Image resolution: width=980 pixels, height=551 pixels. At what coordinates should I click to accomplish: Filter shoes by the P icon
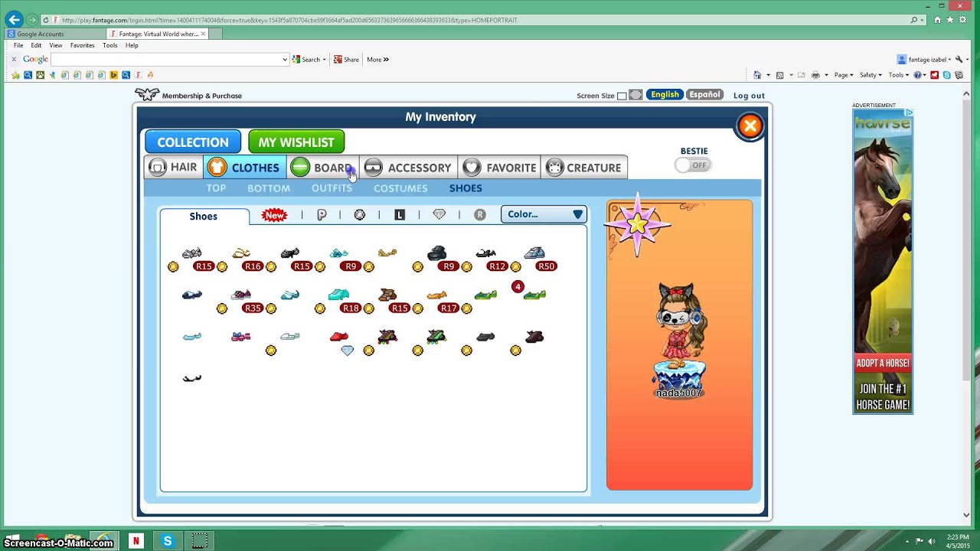tap(322, 215)
